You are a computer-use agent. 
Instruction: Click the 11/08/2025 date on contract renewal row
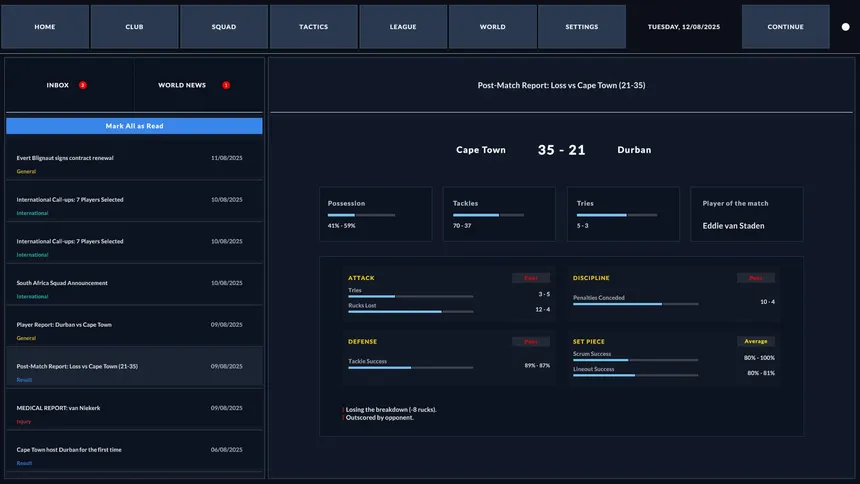click(227, 157)
